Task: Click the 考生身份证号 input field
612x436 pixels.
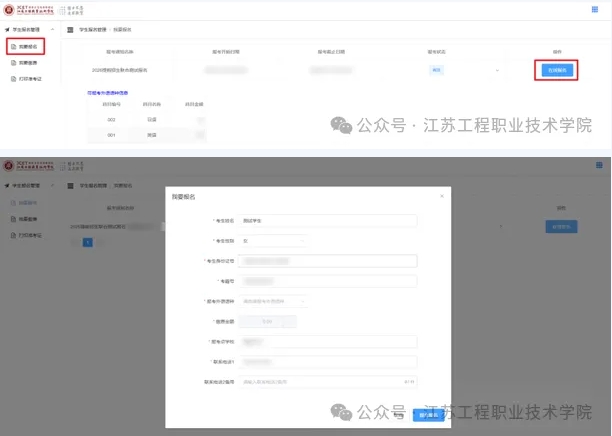Action: click(327, 261)
